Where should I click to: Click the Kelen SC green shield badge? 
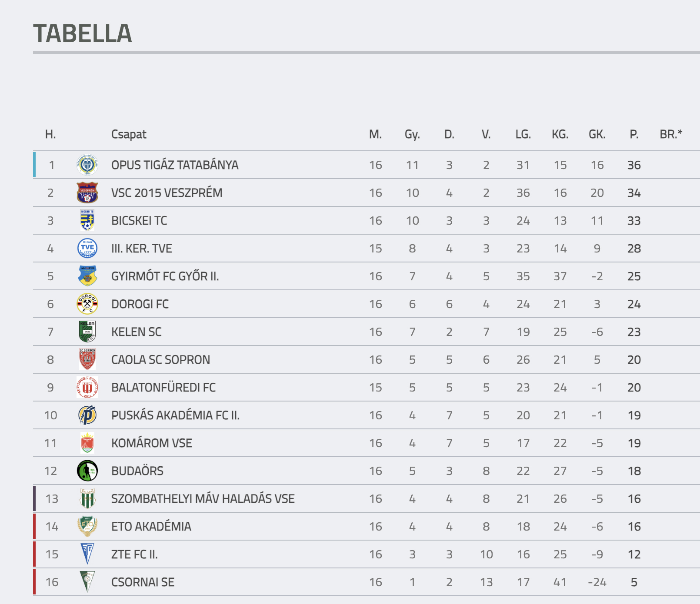(87, 332)
